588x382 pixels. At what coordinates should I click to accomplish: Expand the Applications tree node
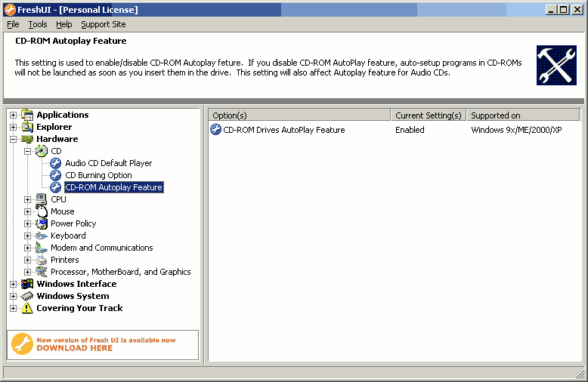coord(13,115)
